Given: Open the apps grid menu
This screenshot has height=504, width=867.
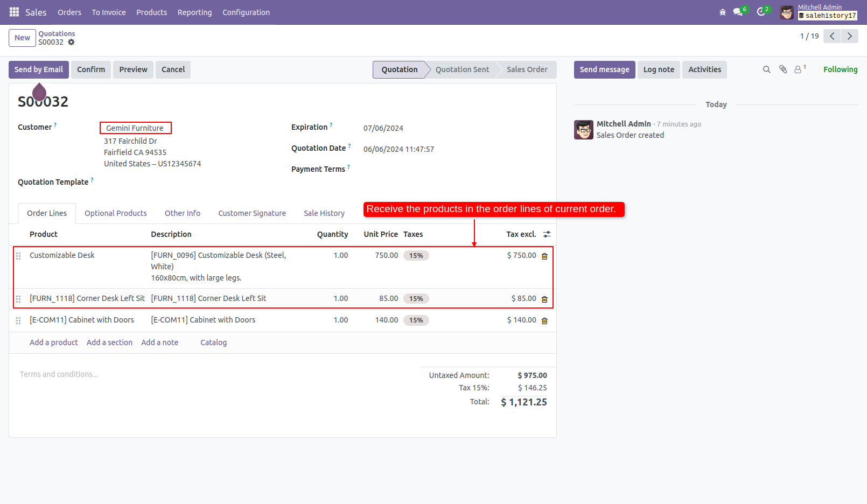Looking at the screenshot, I should (13, 12).
